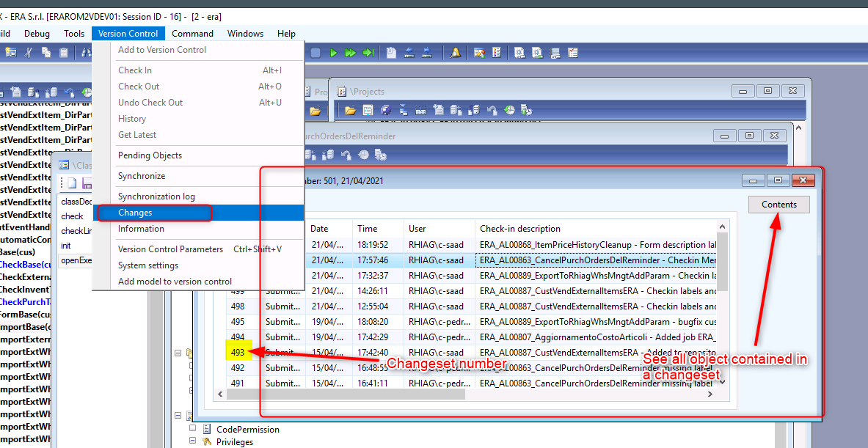868x448 pixels.
Task: Collapse the tree node beside changeset row 493
Action: point(177,353)
